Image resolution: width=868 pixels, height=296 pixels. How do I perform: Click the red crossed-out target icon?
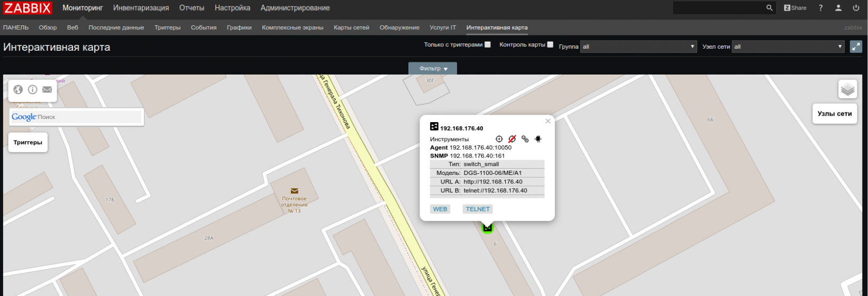point(512,139)
